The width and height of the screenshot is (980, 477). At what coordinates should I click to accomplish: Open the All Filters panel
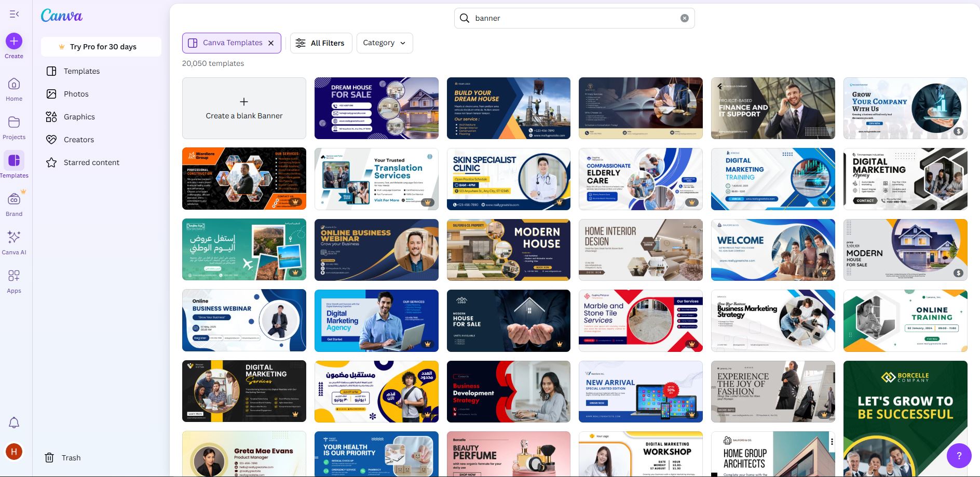(x=321, y=43)
